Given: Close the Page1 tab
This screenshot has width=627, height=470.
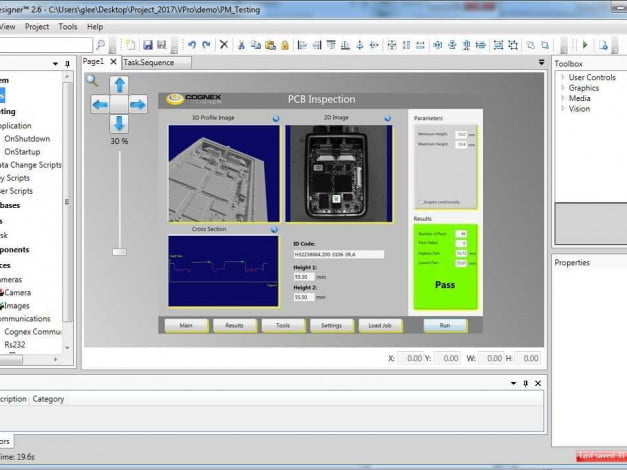Looking at the screenshot, I should (x=113, y=62).
